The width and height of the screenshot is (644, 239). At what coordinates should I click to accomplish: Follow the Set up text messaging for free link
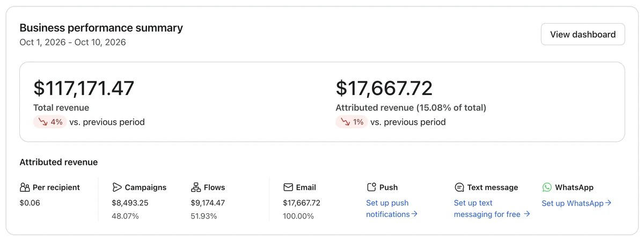[x=492, y=208]
